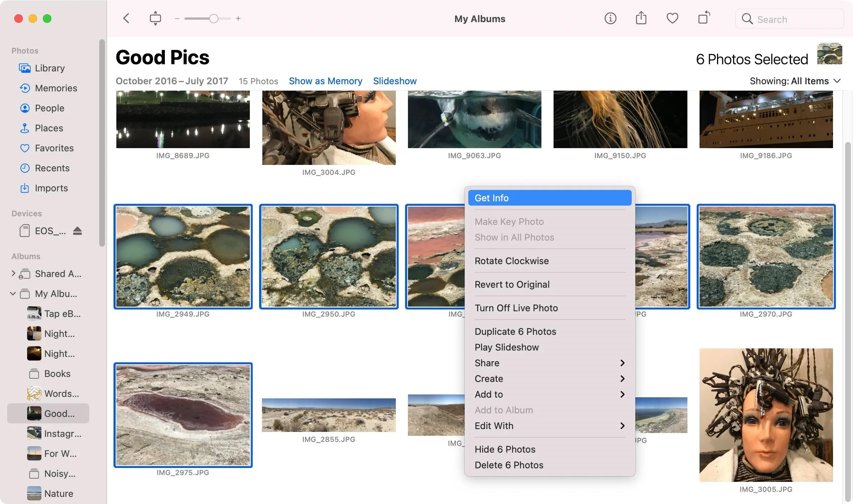The height and width of the screenshot is (504, 853).
Task: Expand the Share submenu
Action: coord(550,363)
